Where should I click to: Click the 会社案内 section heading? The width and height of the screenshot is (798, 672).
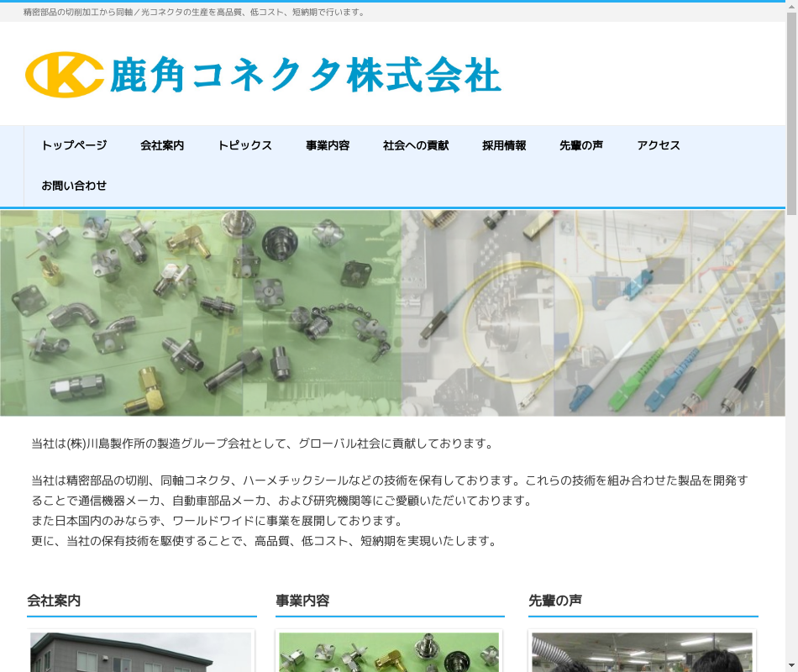click(54, 601)
